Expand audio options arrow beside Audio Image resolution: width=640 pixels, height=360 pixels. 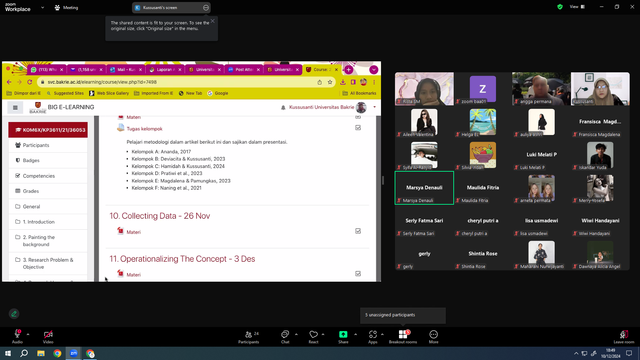pos(28,334)
